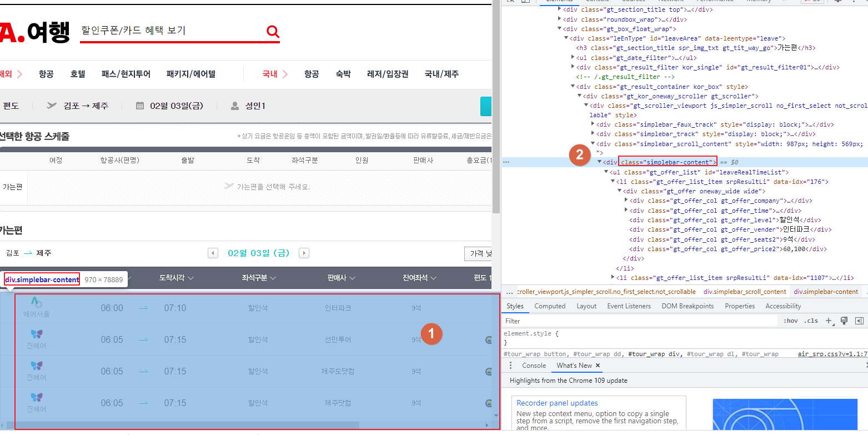Viewport: 868px width, 435px height.
Task: Open Event Listeners tab
Action: [629, 306]
